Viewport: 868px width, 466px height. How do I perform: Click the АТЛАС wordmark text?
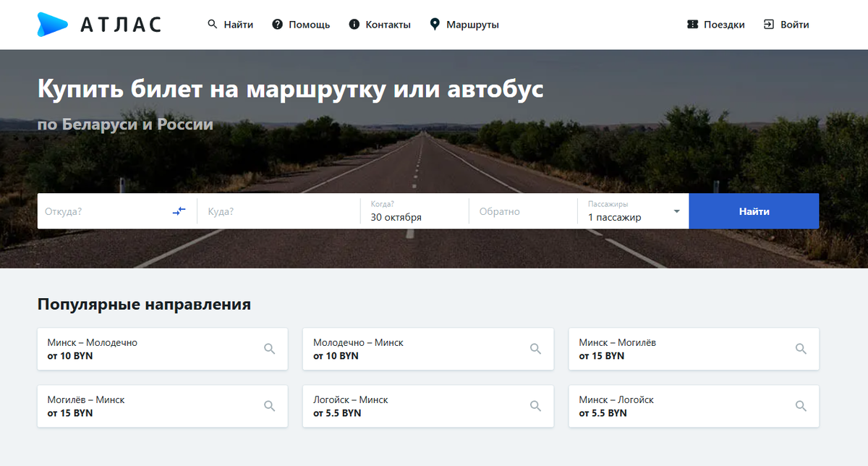pos(121,25)
